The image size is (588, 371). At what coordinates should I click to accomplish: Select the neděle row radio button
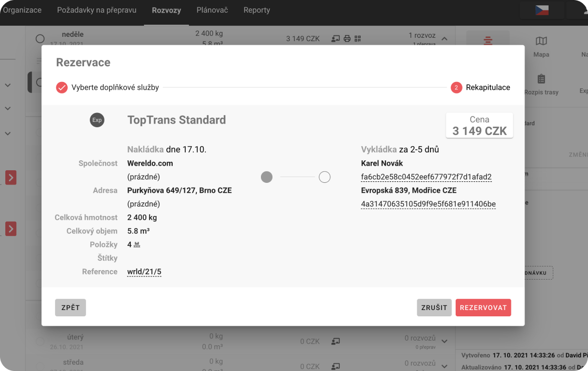(x=40, y=39)
